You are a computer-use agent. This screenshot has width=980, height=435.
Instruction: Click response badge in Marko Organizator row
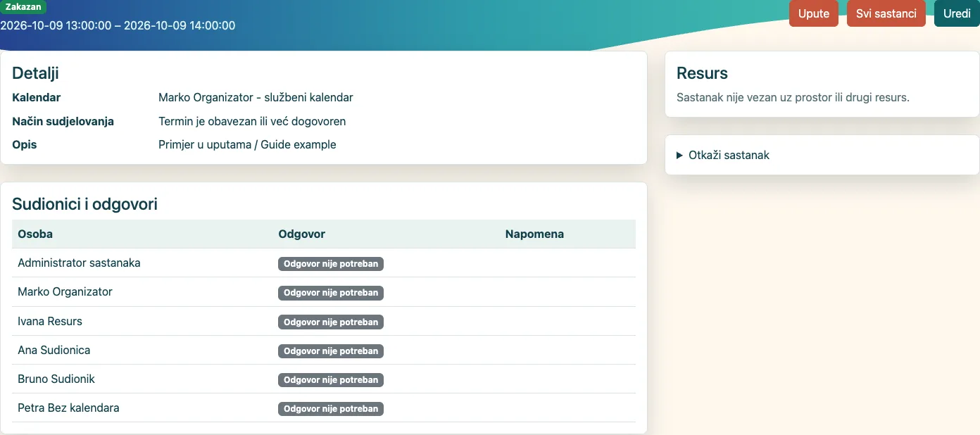click(331, 293)
